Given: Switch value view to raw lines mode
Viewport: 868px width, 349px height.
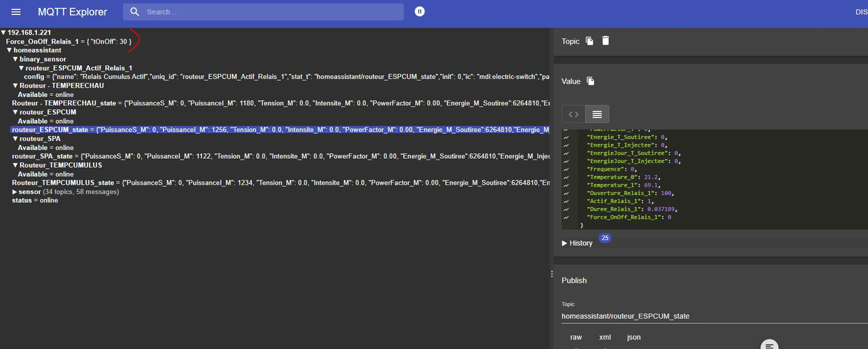Looking at the screenshot, I should (597, 114).
